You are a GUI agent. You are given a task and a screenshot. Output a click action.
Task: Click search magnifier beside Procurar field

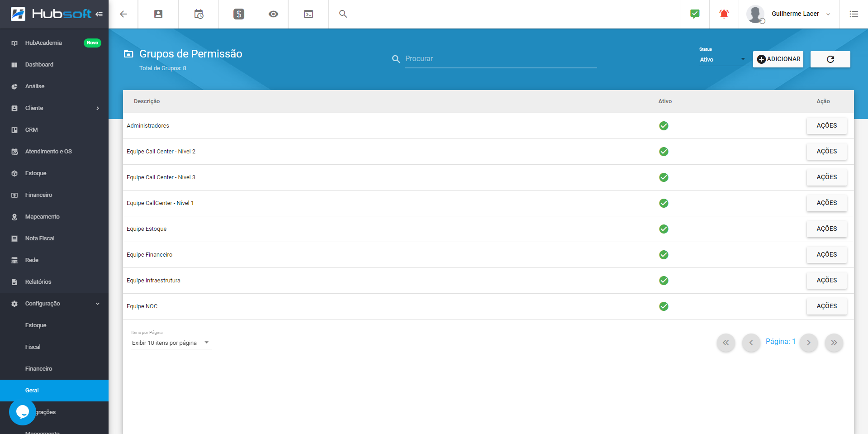(396, 59)
